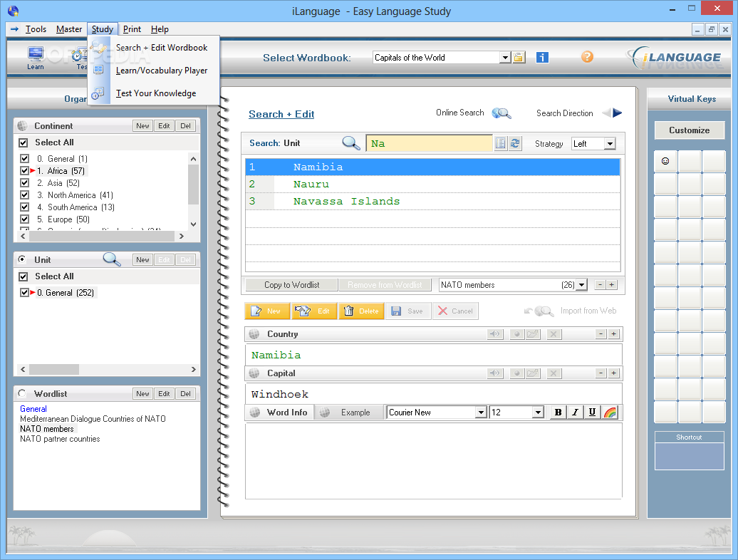This screenshot has height=560, width=738.
Task: Click Copy to Wordlist button
Action: click(292, 285)
